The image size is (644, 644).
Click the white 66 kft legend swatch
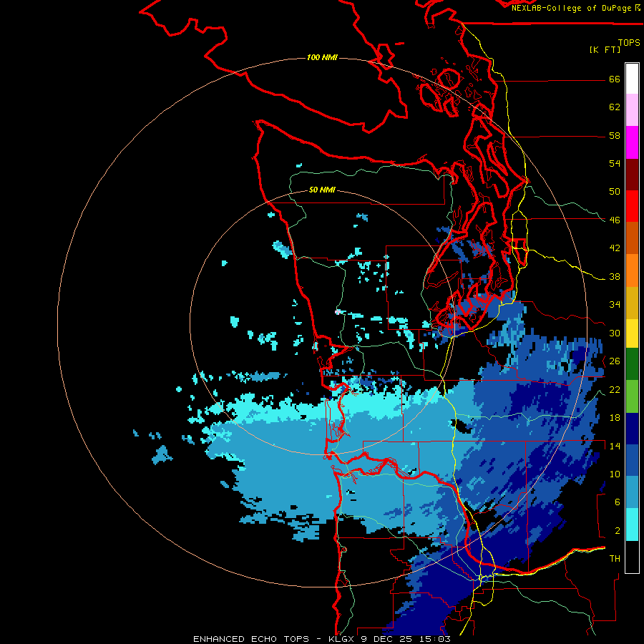click(x=632, y=79)
